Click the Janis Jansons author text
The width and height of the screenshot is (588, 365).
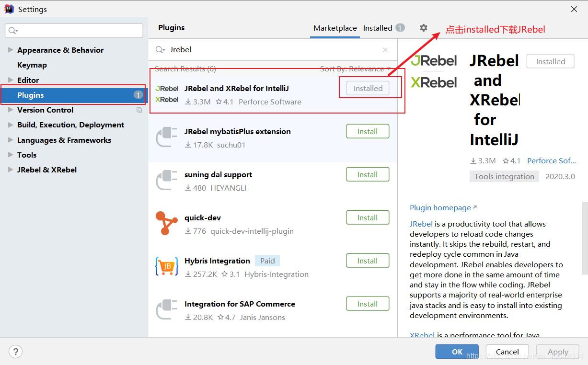[x=263, y=317]
